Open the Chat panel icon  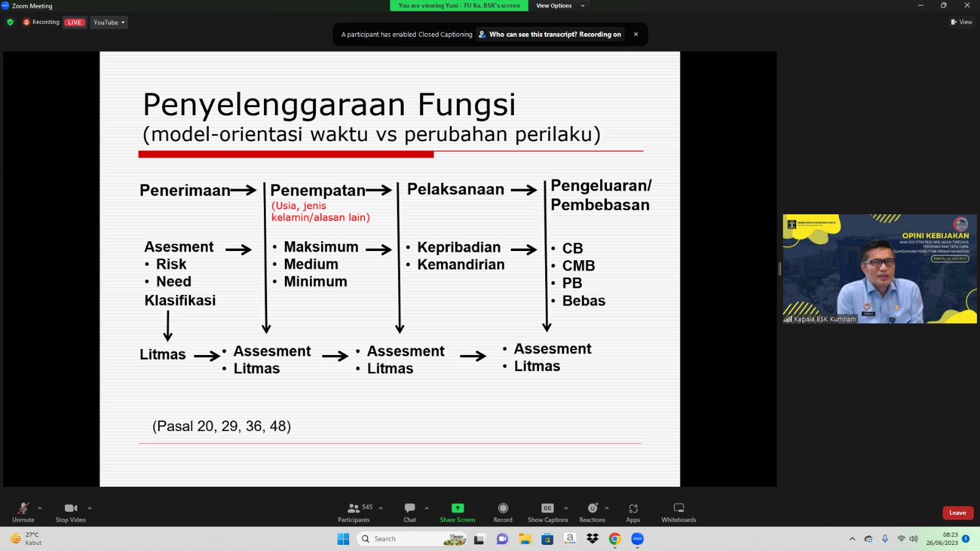click(410, 508)
